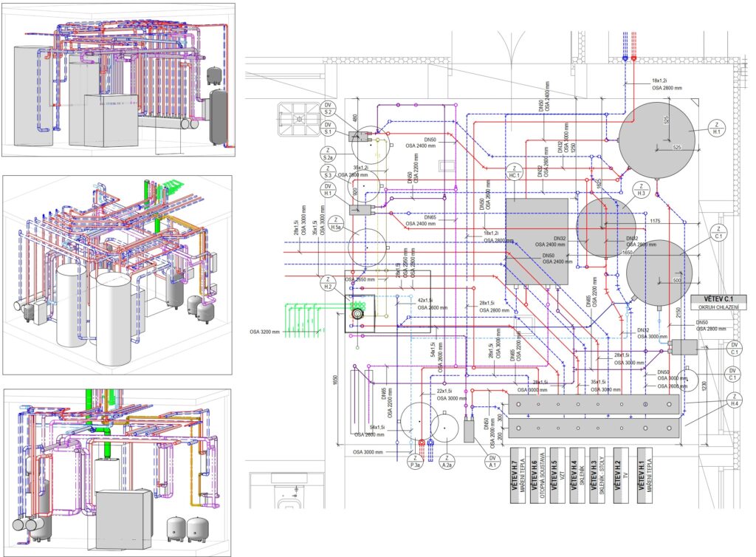Select the Z A.2a callout bubble
Screen dimensions: 756x557
447,462
